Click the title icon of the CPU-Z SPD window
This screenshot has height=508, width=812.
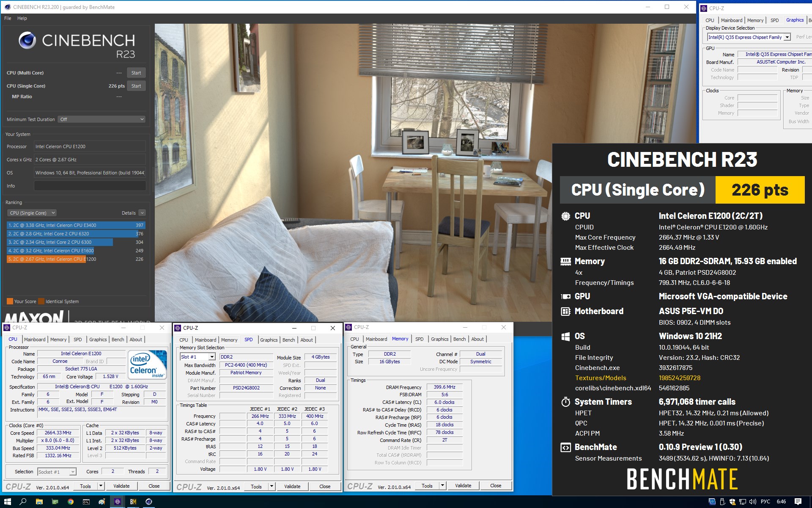178,328
